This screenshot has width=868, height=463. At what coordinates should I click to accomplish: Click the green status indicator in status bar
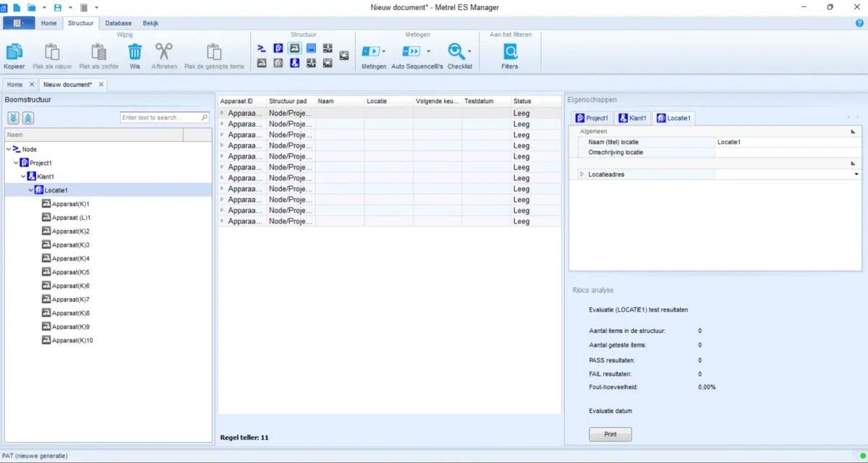pos(863,455)
